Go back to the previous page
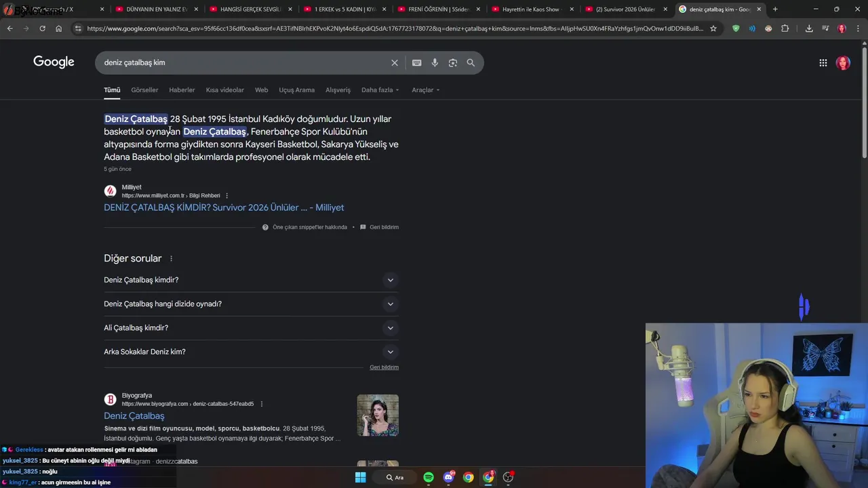The height and width of the screenshot is (488, 868). click(9, 28)
